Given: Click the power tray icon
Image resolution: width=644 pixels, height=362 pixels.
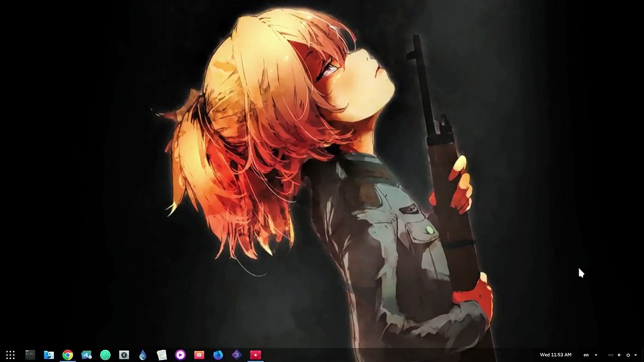Looking at the screenshot, I should [x=628, y=355].
